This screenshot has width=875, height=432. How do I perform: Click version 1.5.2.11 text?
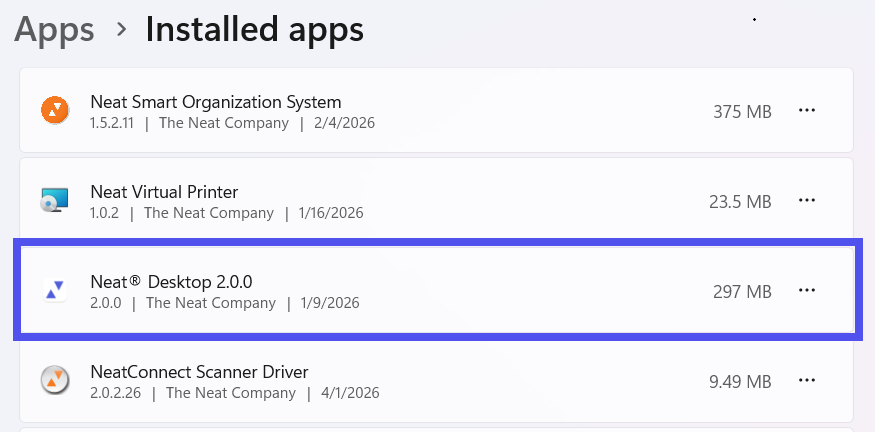pyautogui.click(x=112, y=123)
